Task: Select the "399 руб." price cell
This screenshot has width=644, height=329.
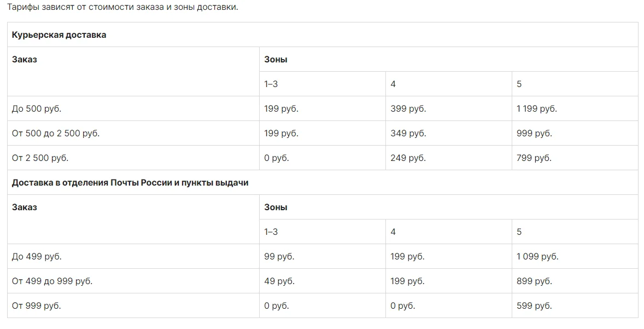Action: click(408, 109)
